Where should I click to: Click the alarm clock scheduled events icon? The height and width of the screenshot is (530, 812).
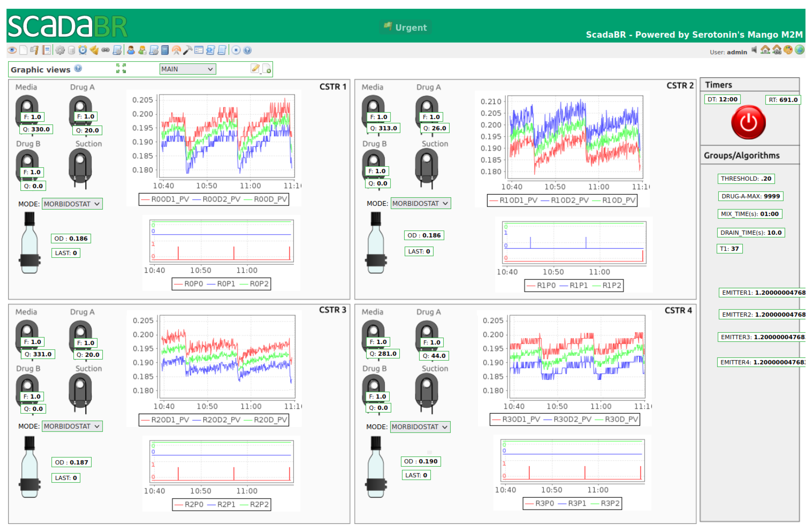point(83,51)
